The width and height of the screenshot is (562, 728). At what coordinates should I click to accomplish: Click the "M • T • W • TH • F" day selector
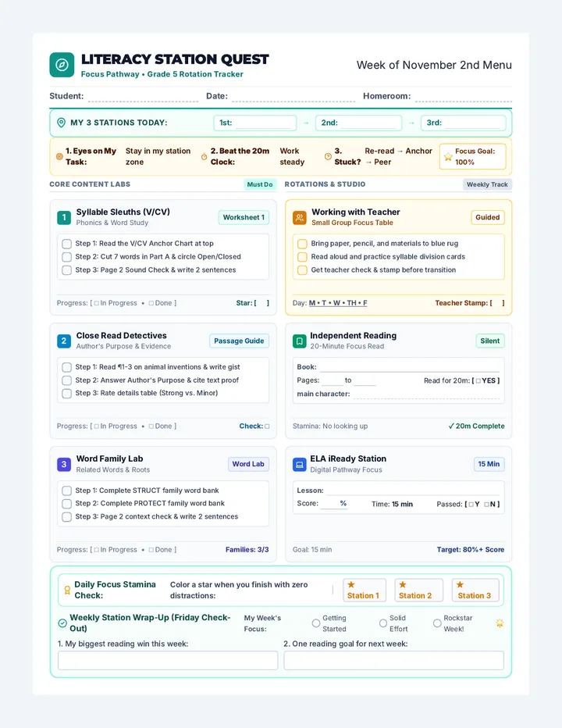pos(338,303)
